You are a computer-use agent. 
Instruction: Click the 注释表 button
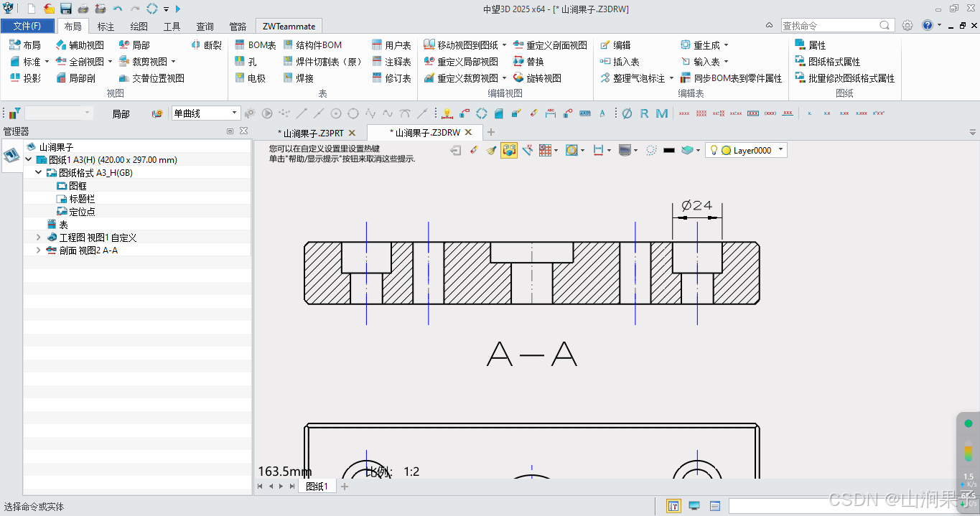coord(392,62)
